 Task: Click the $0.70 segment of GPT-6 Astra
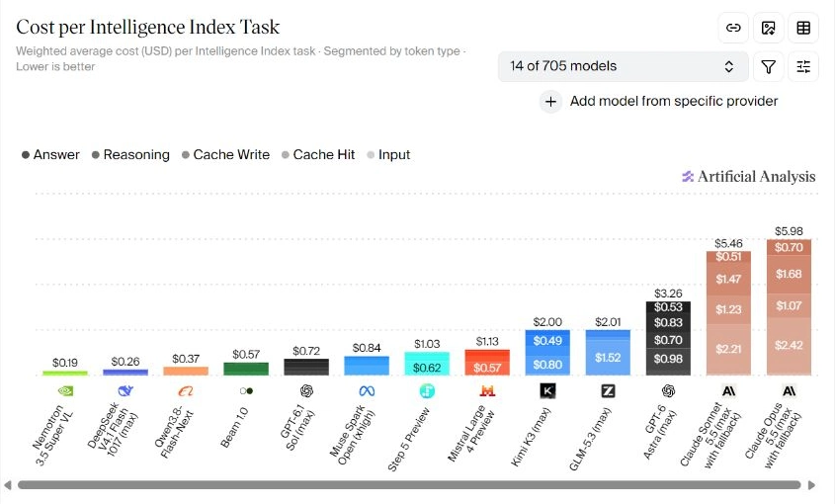pos(668,340)
